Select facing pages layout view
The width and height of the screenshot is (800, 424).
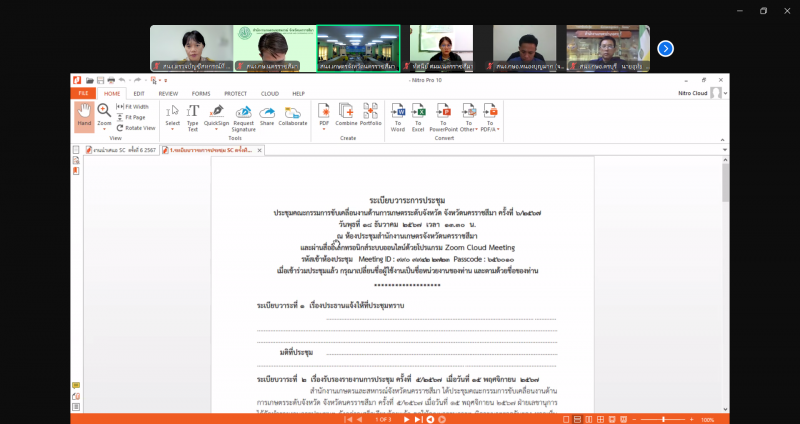589,419
